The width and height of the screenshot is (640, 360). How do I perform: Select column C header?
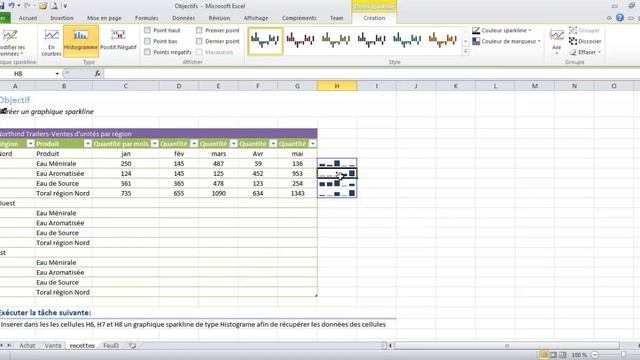coord(126,86)
